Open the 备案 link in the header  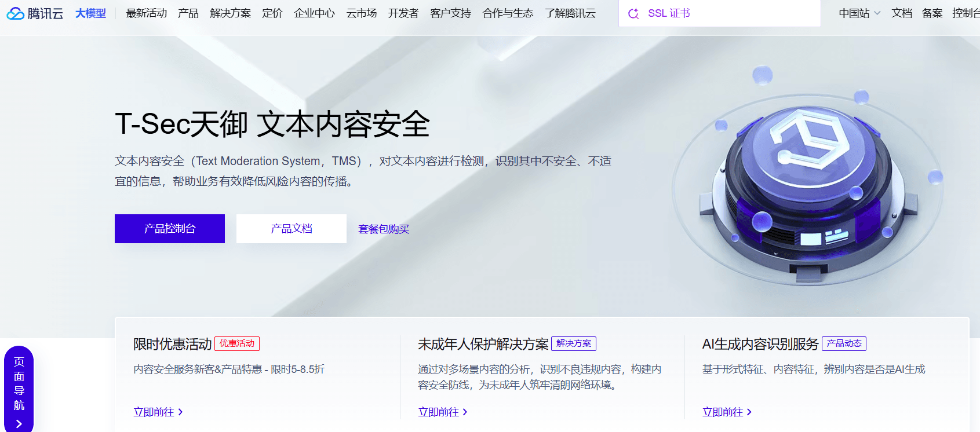coord(932,13)
